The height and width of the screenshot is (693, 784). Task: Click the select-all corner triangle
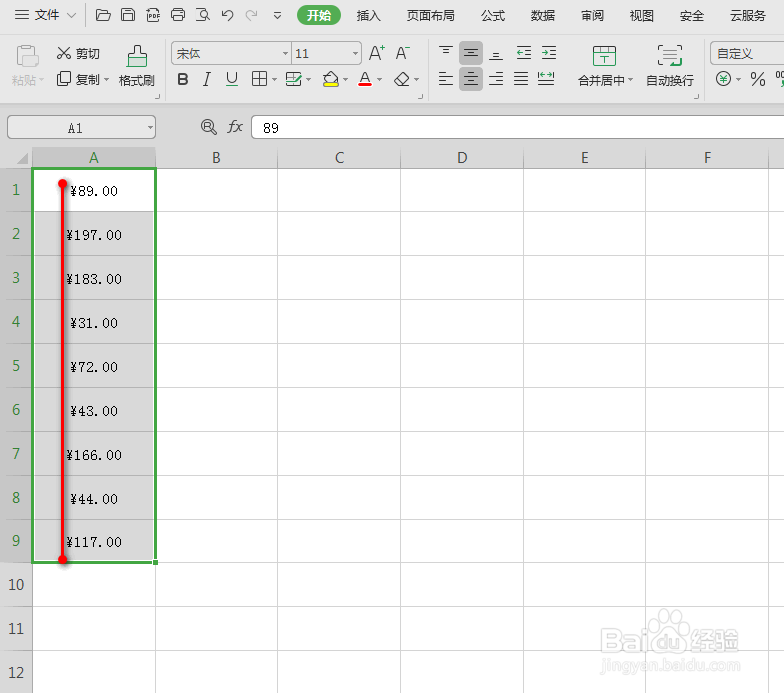(22, 159)
